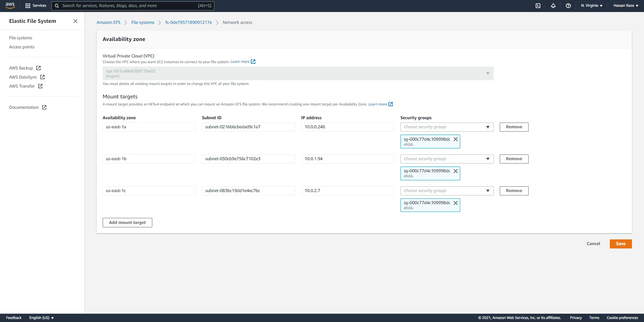
Task: Open Feedback in the footer
Action: [x=14, y=318]
